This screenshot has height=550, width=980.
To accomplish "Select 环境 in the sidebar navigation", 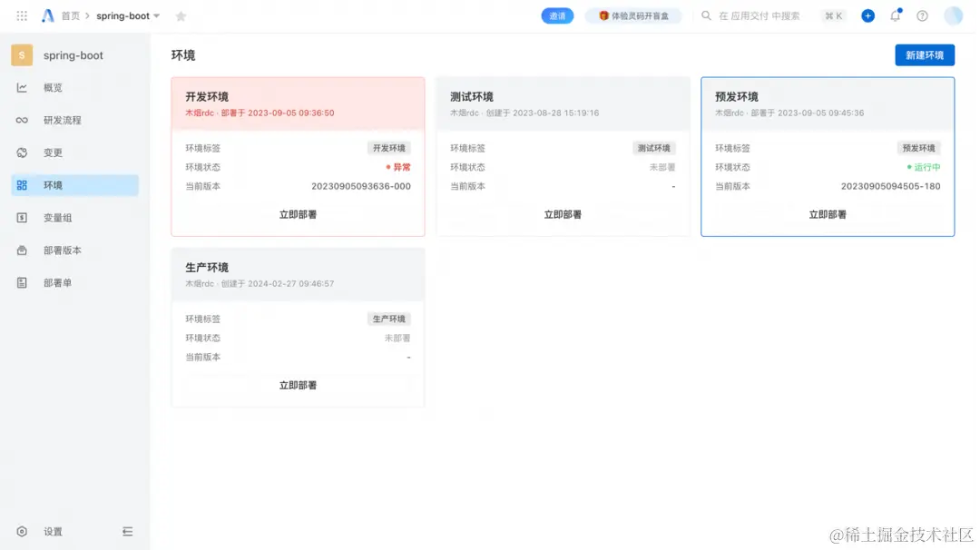I will click(x=54, y=184).
